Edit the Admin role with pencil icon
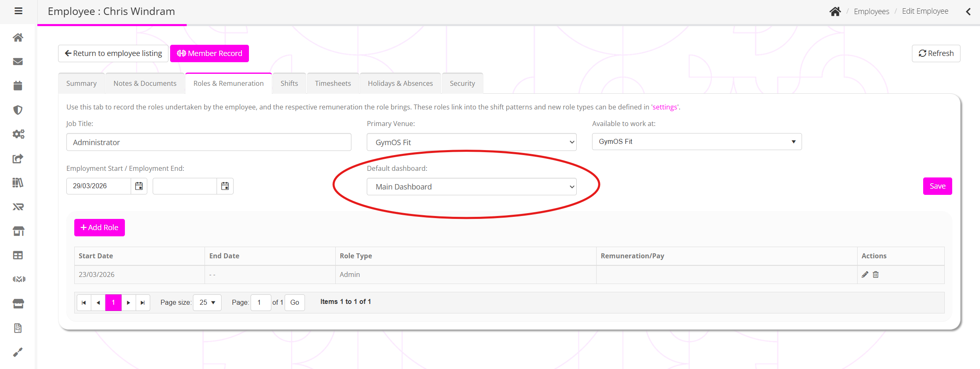This screenshot has width=980, height=369. [x=865, y=274]
